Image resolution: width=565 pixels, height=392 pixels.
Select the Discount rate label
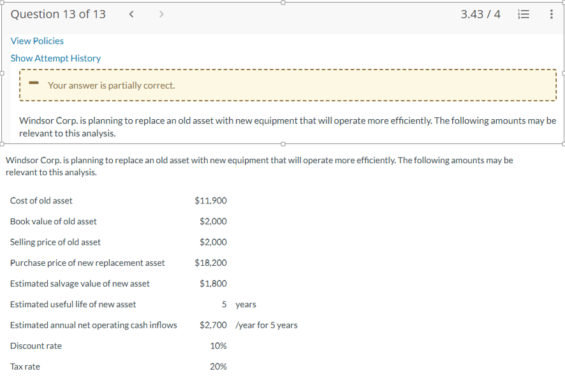(x=36, y=346)
